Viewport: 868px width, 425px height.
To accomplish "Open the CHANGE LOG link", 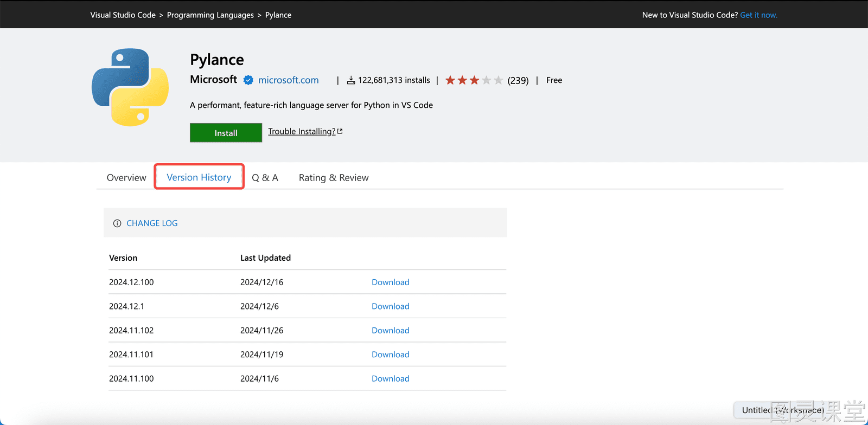I will point(152,223).
